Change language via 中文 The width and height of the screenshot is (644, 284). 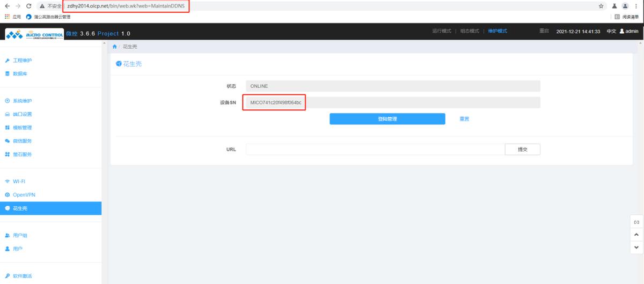611,31
